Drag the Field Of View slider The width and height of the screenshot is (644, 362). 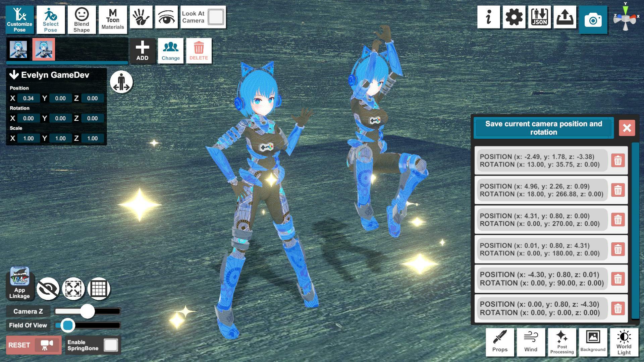point(67,326)
